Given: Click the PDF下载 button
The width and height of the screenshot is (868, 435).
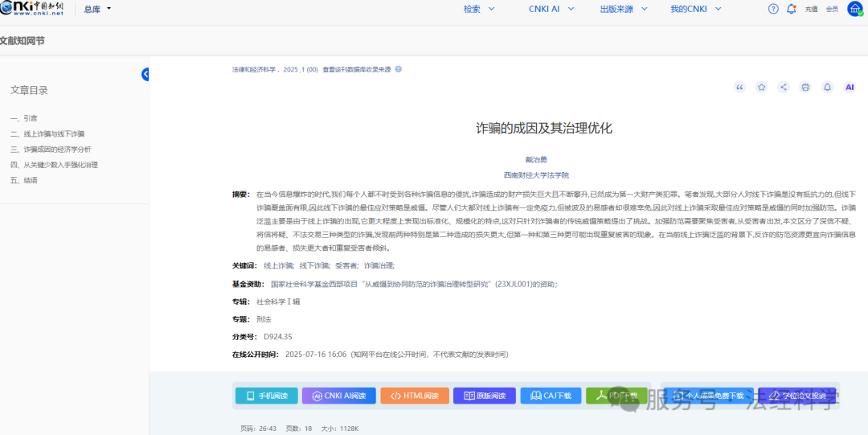Looking at the screenshot, I should (616, 396).
